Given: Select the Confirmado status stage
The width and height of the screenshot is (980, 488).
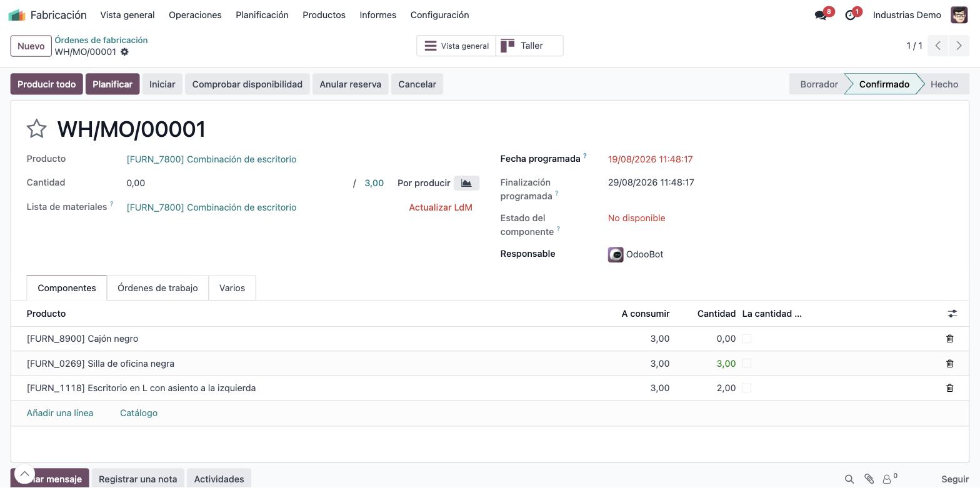Looking at the screenshot, I should pyautogui.click(x=884, y=84).
